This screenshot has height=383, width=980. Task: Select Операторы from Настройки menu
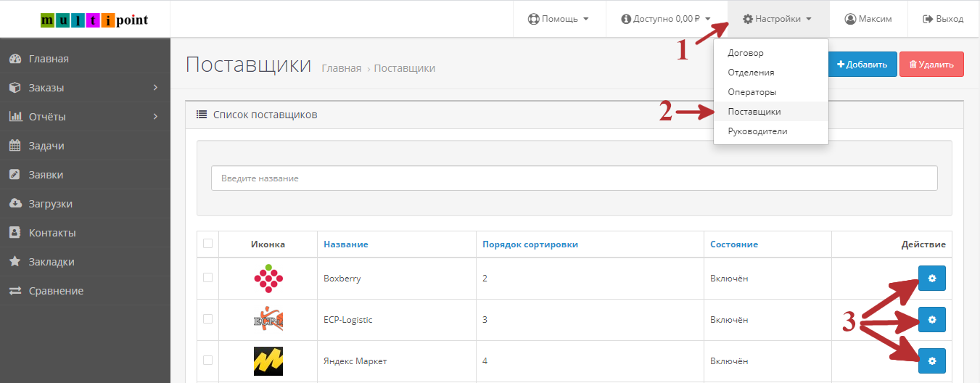click(770, 92)
